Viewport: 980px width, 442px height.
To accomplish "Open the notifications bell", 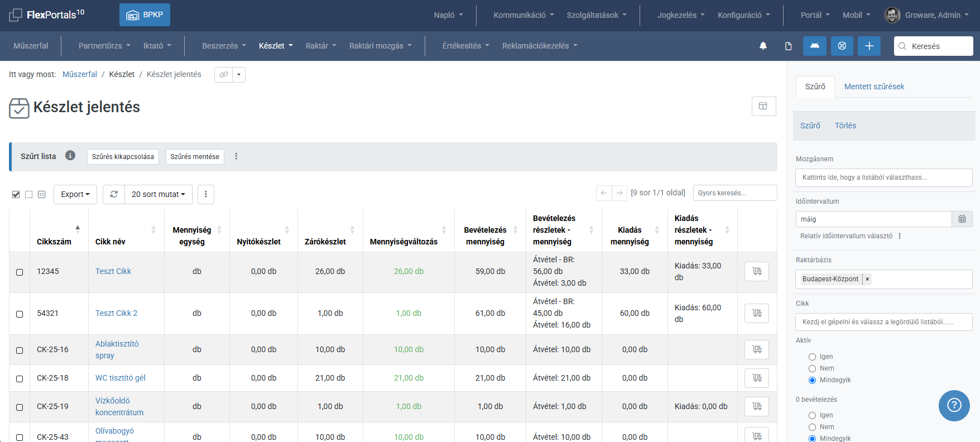I will pyautogui.click(x=763, y=46).
